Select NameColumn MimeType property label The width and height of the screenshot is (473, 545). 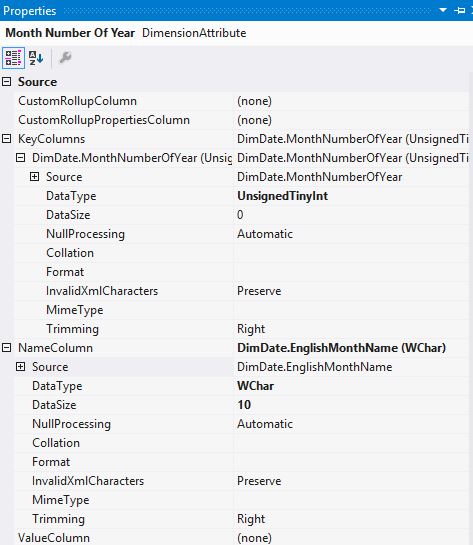pyautogui.click(x=60, y=500)
